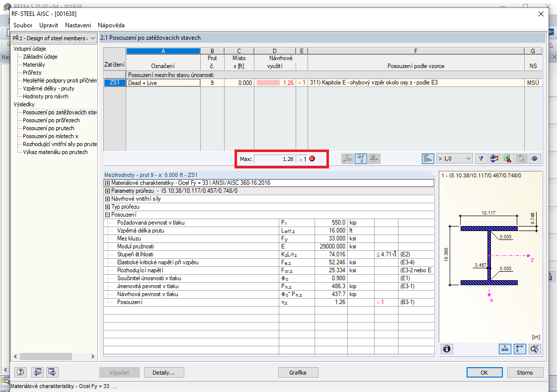Click the view mode eye icon
This screenshot has height=392, width=557.
(x=534, y=158)
